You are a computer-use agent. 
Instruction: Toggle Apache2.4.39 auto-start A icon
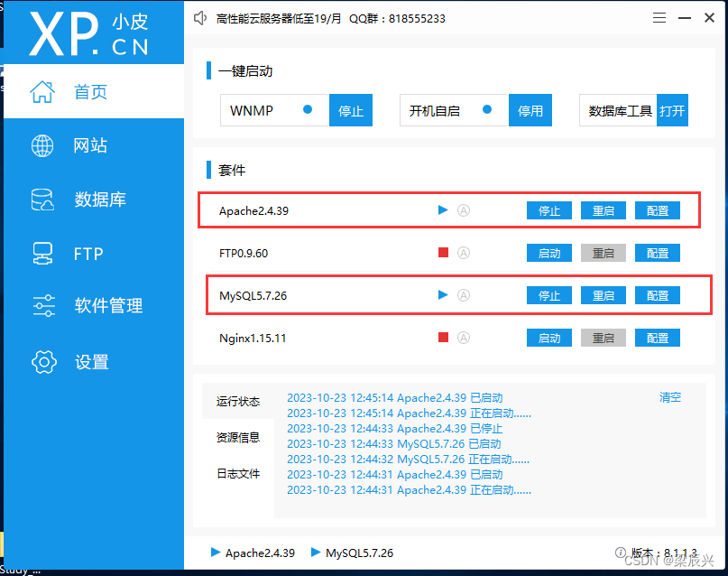(x=464, y=210)
